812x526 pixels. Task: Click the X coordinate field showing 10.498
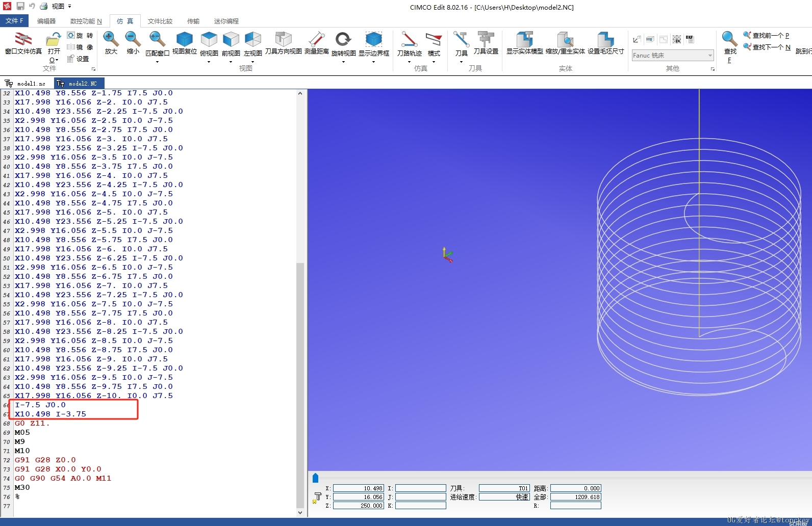coord(359,488)
